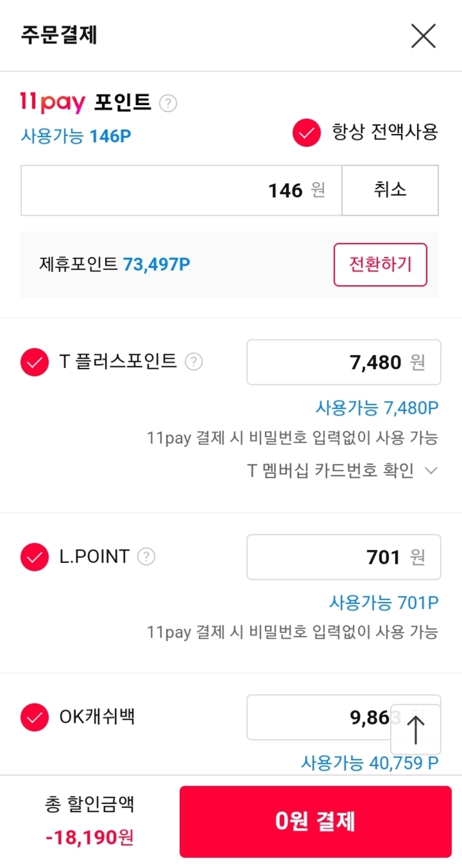Edit the L.POINT amount field showing 701
462x868 pixels.
(x=343, y=557)
